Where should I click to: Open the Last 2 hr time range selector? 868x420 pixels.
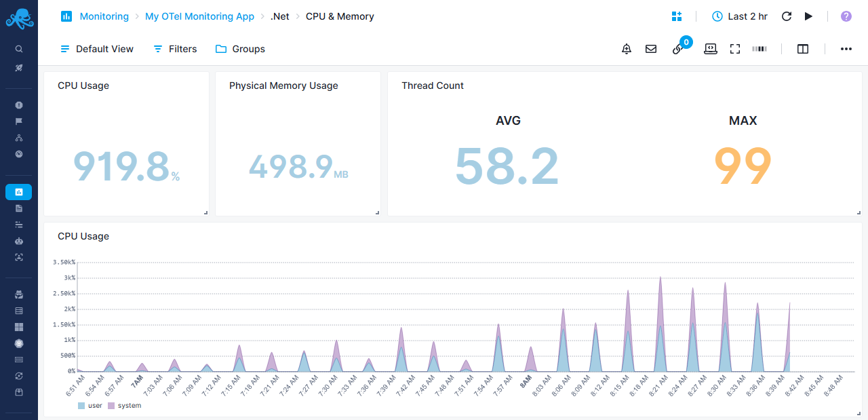739,16
